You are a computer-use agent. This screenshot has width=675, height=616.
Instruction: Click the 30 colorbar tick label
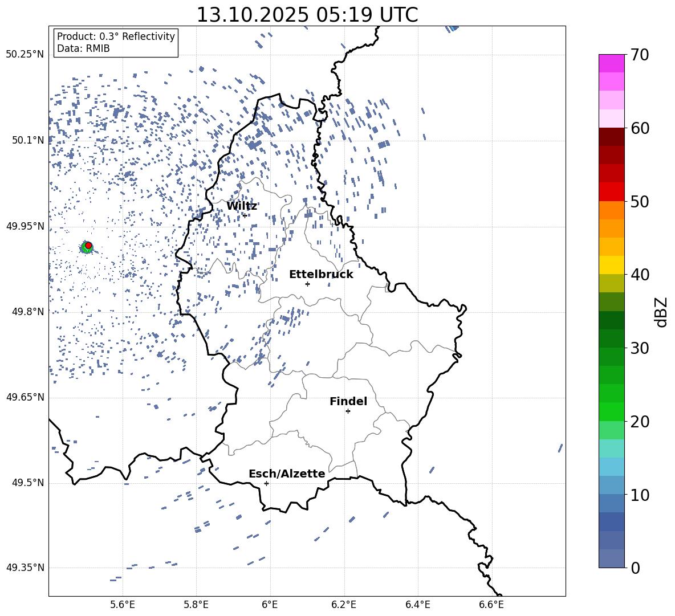640,348
